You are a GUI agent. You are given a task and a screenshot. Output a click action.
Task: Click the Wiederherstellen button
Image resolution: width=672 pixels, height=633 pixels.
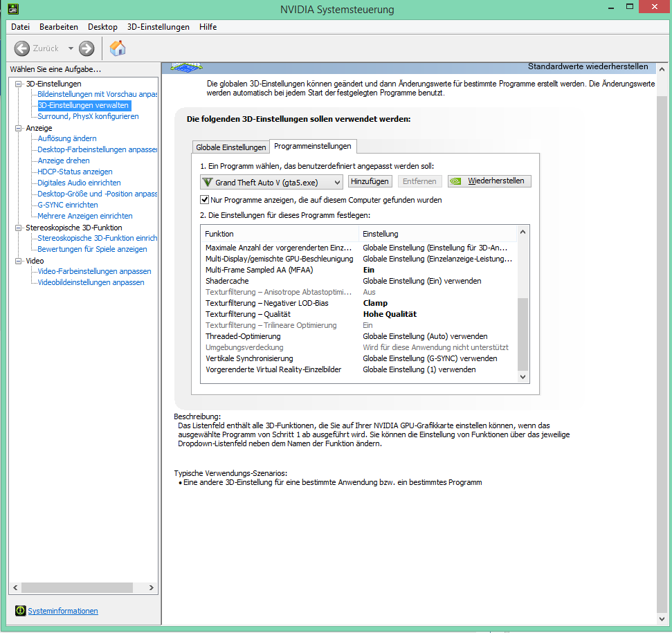point(489,181)
